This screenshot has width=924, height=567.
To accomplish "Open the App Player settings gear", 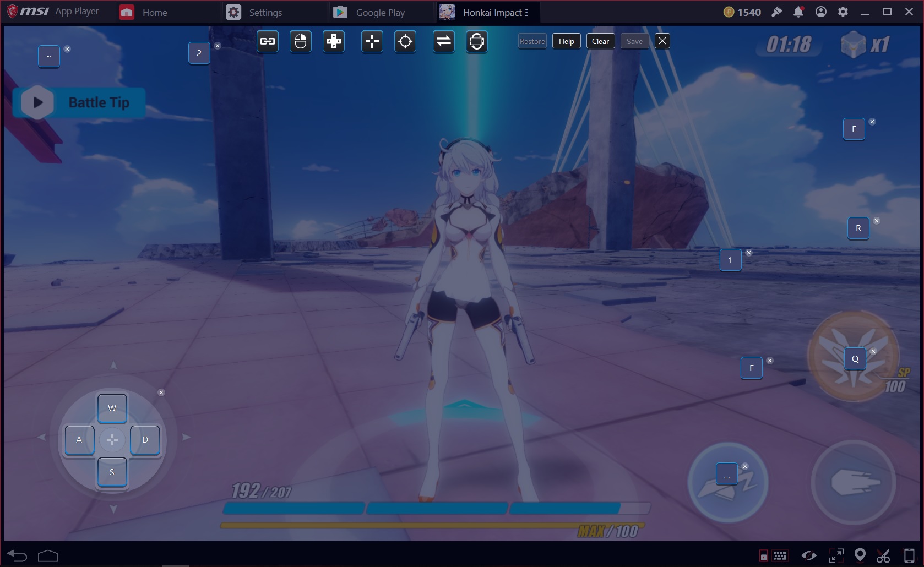I will 843,12.
